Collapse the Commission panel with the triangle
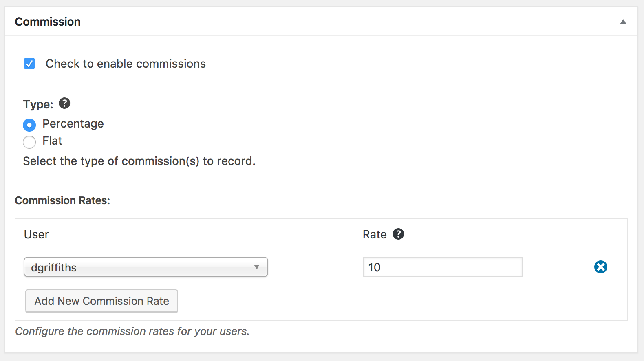Image resolution: width=644 pixels, height=361 pixels. (623, 22)
